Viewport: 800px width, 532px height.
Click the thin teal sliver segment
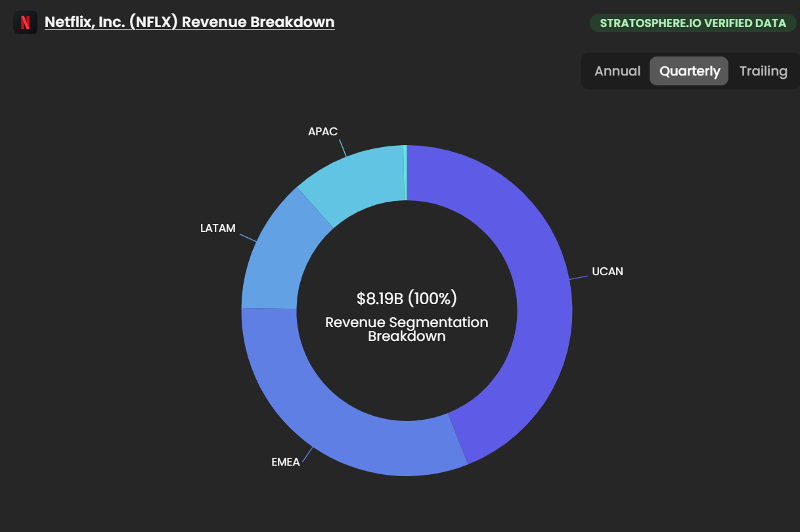[405, 173]
